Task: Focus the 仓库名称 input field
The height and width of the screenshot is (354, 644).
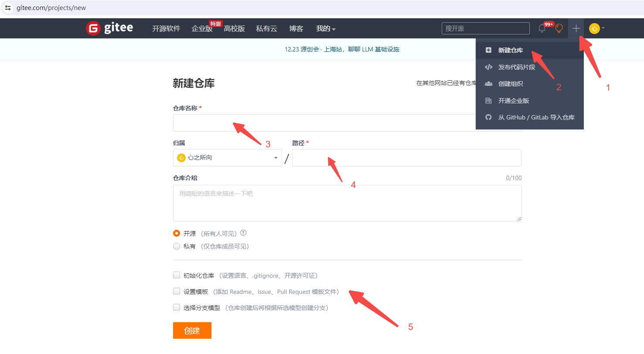Action: click(x=324, y=123)
